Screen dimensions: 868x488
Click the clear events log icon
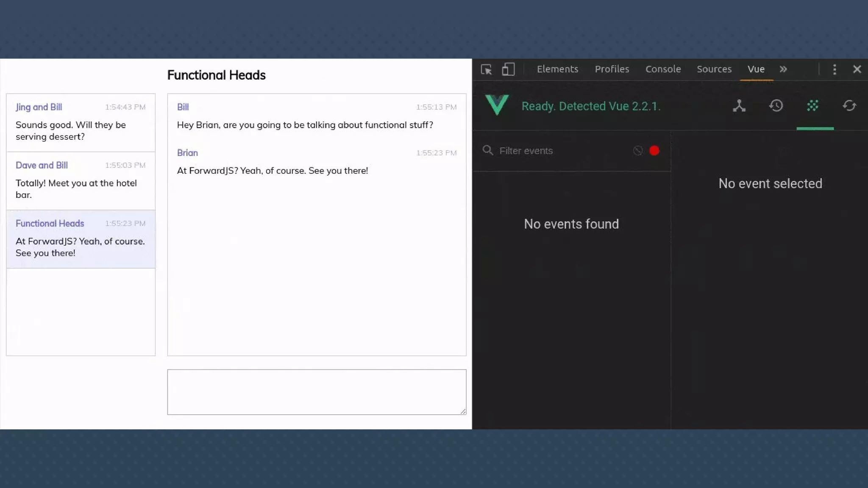[637, 151]
